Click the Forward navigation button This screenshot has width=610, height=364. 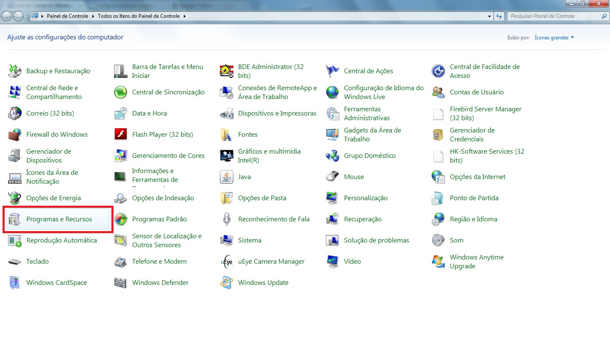(x=18, y=16)
